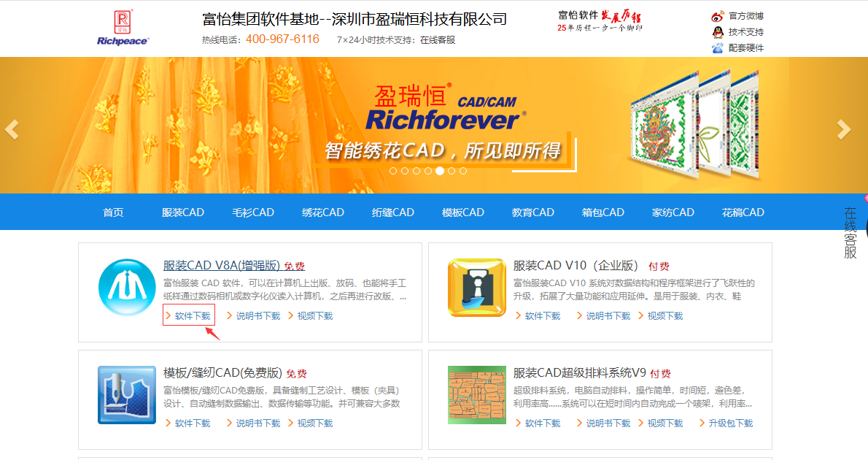The image size is (868, 460).
Task: Open the 绣花CAD navigation menu item
Action: [323, 212]
